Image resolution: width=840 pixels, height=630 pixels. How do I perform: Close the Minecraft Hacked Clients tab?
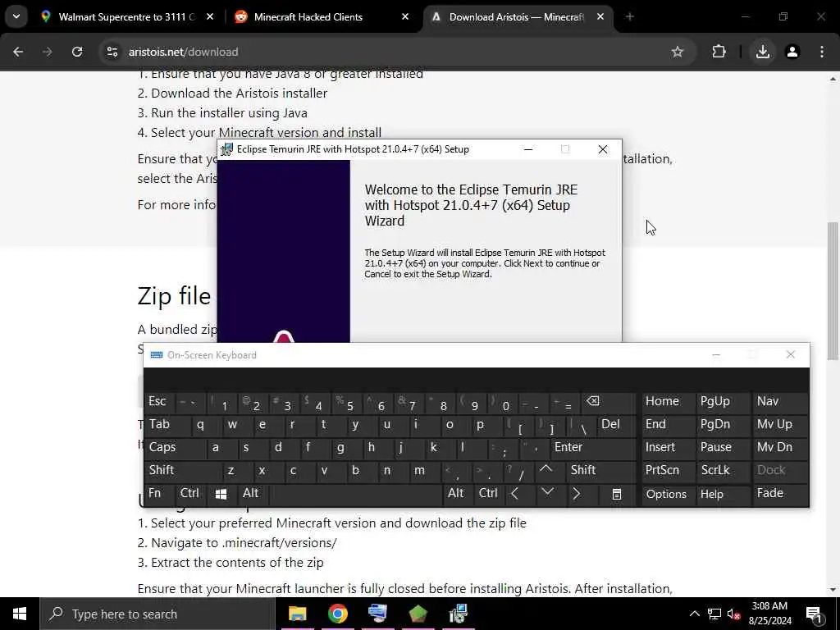405,17
